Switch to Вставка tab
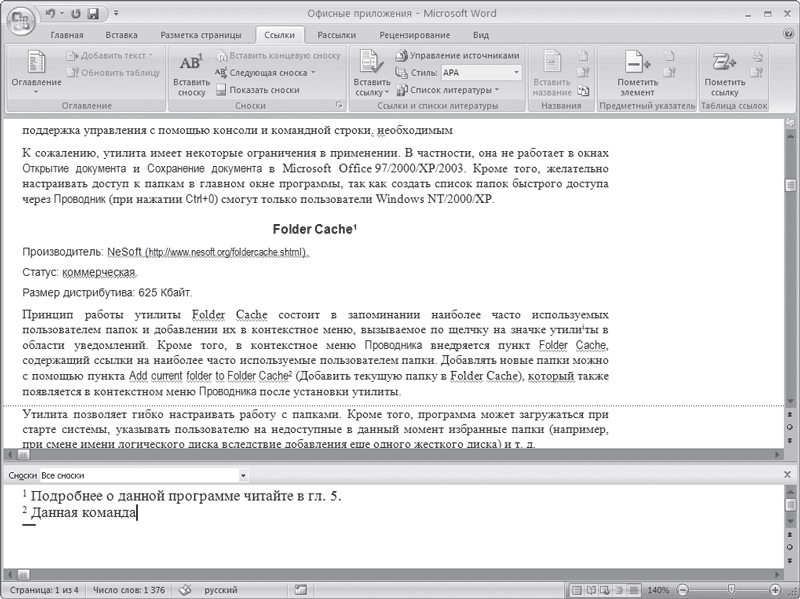This screenshot has width=800, height=599. tap(121, 35)
